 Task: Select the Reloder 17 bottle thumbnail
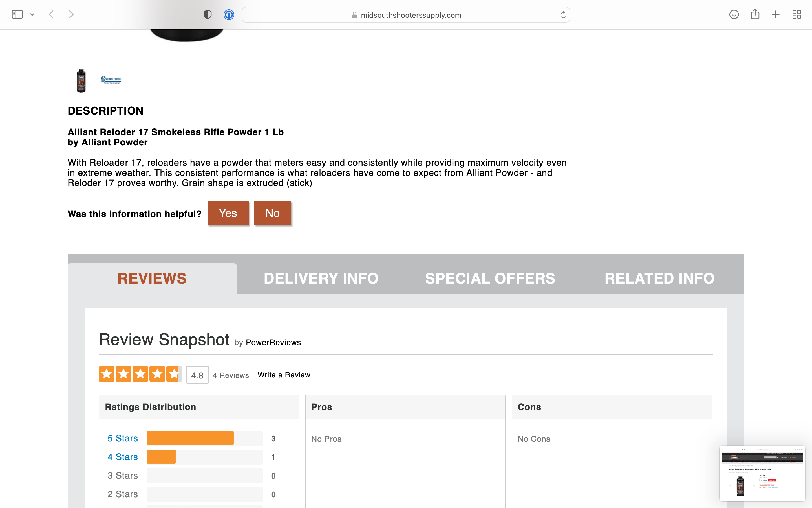pos(81,81)
